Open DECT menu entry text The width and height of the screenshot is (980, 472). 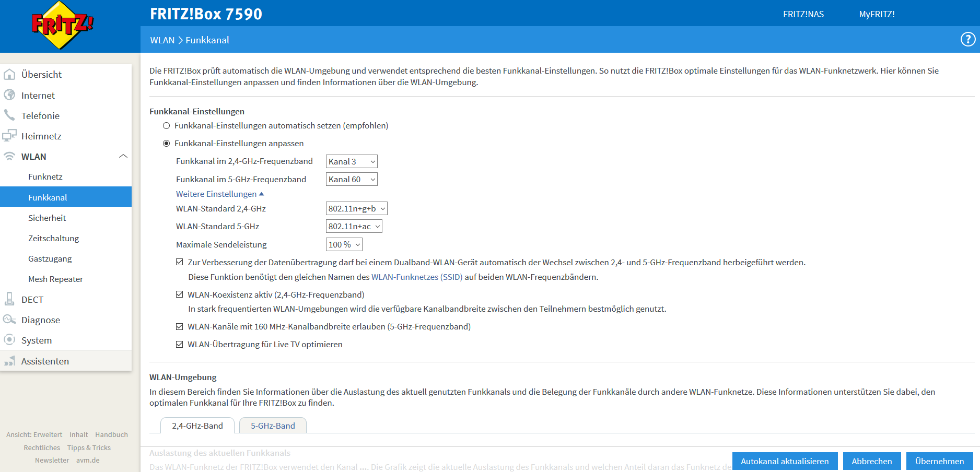pyautogui.click(x=32, y=299)
